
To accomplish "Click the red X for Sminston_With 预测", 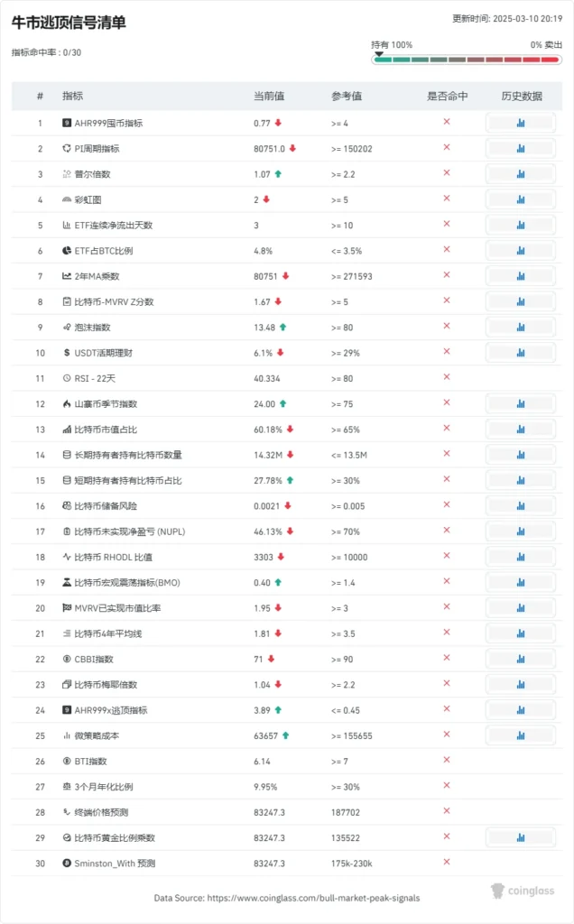I will pyautogui.click(x=447, y=862).
